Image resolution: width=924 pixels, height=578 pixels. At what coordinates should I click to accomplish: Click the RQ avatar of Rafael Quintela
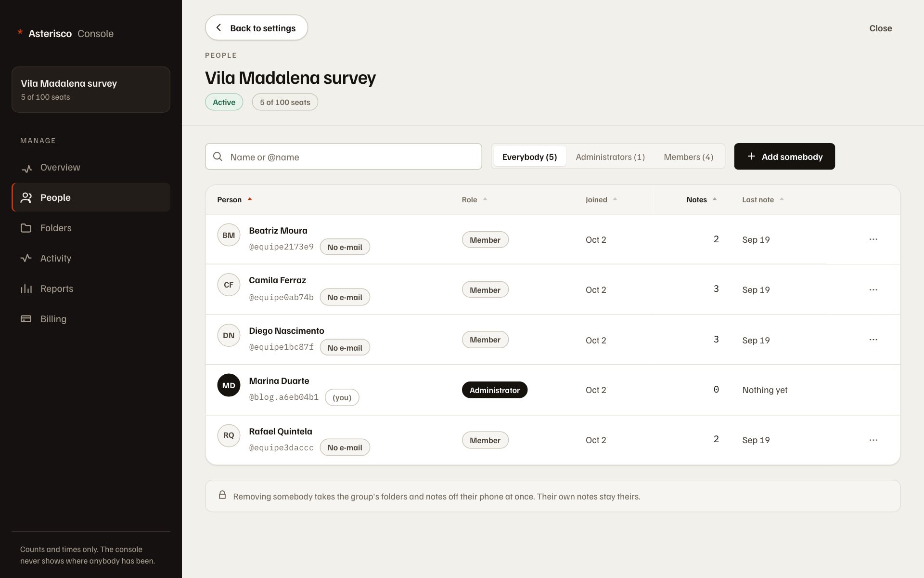pos(229,435)
